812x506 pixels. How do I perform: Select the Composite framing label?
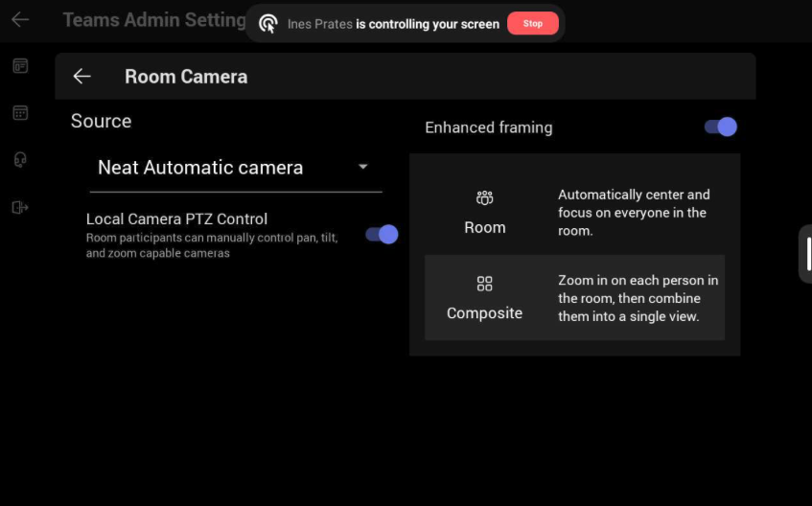[x=484, y=313]
